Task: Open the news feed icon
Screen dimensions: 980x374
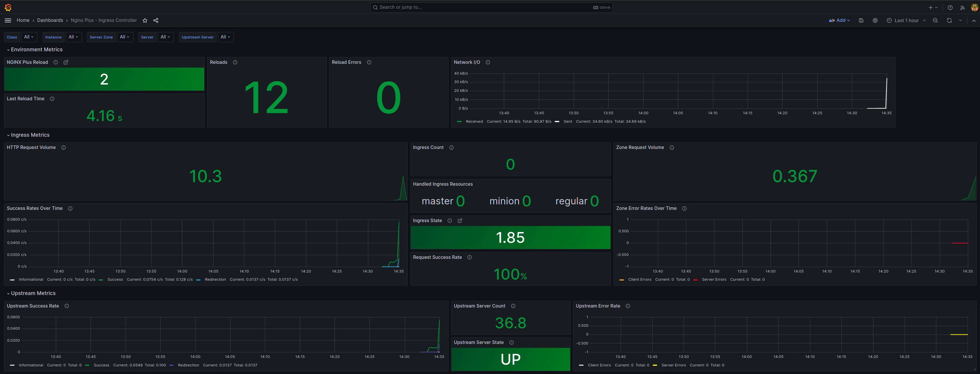Action: point(962,7)
